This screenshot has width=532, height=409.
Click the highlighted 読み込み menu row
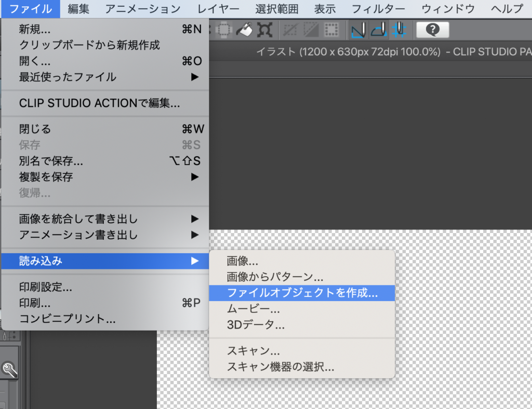tap(105, 261)
